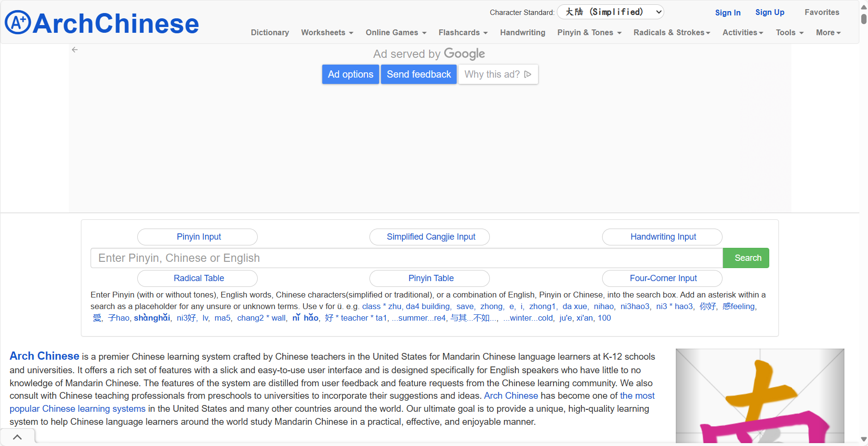Click the page vertical scrollbar thumb
The image size is (868, 446).
(x=864, y=19)
